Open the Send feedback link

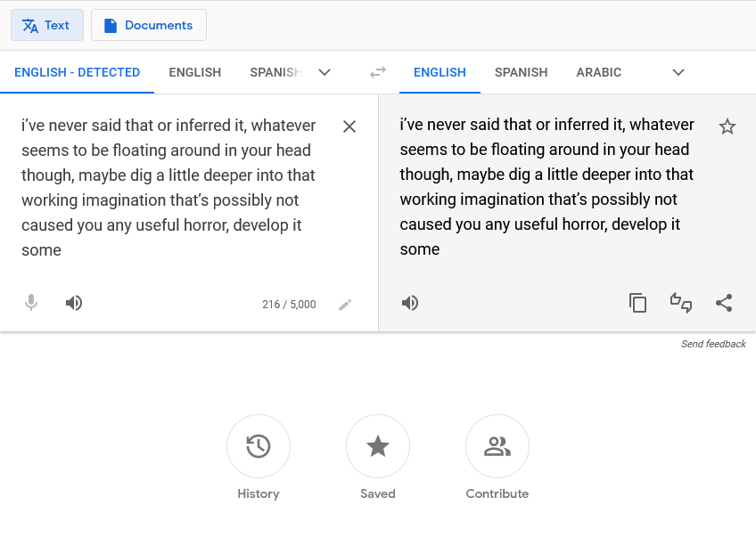pyautogui.click(x=713, y=344)
